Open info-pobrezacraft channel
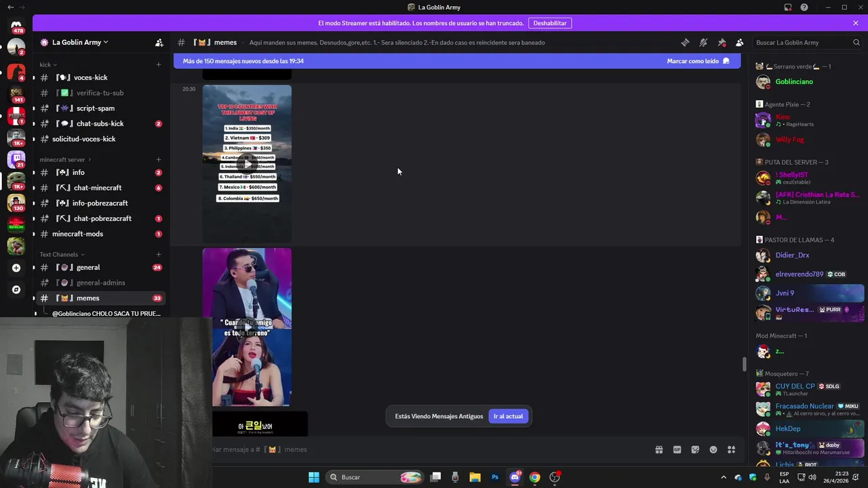The width and height of the screenshot is (868, 488). pyautogui.click(x=100, y=203)
